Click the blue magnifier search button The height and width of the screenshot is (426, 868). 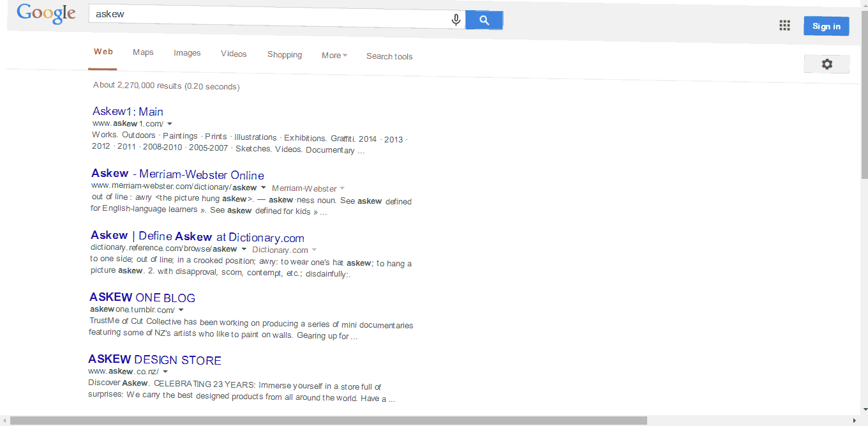coord(484,20)
